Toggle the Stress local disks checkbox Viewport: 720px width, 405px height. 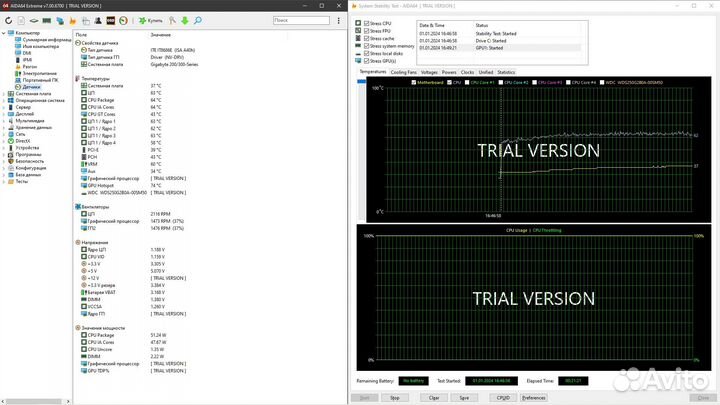tap(366, 53)
